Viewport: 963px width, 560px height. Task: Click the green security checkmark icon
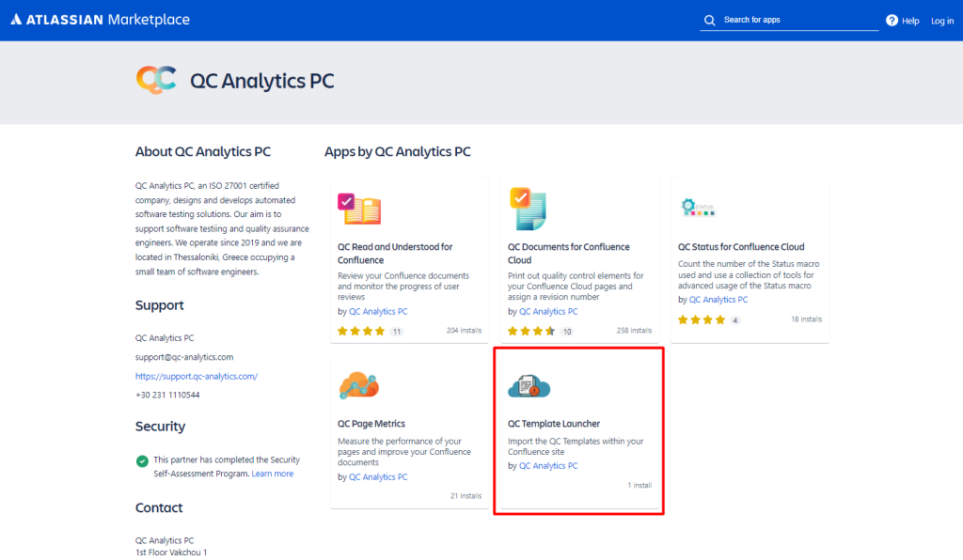(x=142, y=460)
